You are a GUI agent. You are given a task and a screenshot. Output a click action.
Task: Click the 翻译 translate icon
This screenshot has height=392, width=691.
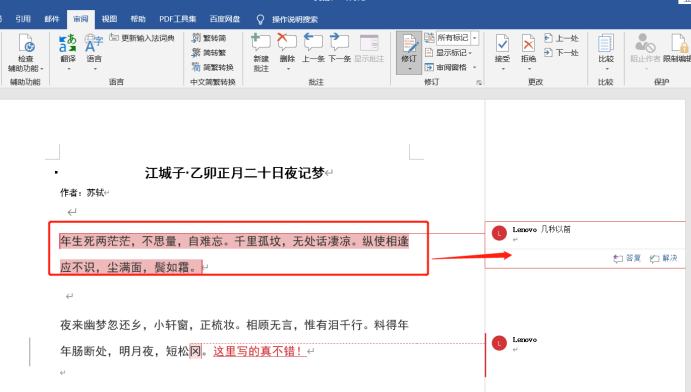pyautogui.click(x=68, y=44)
